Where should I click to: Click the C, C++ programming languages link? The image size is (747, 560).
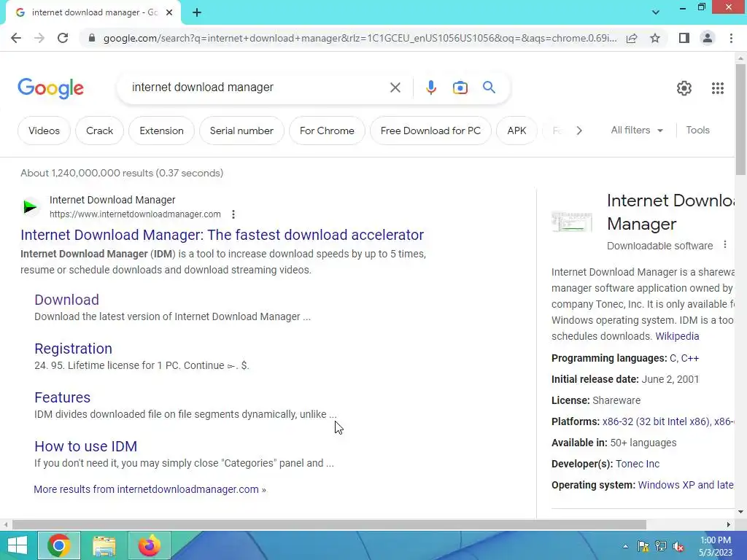(684, 358)
